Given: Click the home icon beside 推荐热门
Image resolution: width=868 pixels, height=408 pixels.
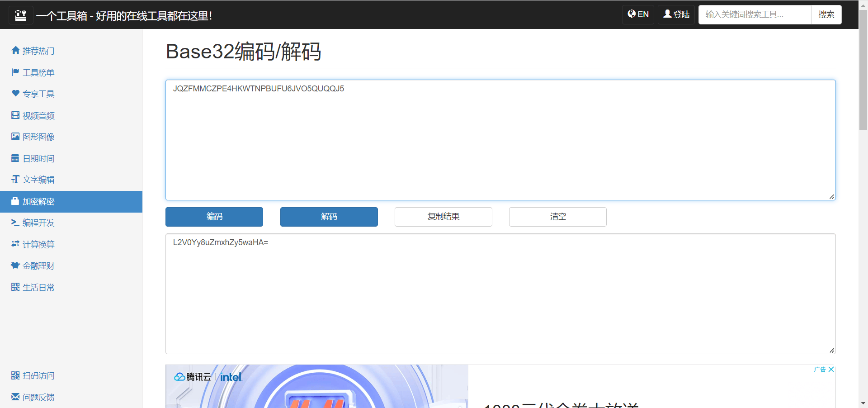Looking at the screenshot, I should [15, 51].
